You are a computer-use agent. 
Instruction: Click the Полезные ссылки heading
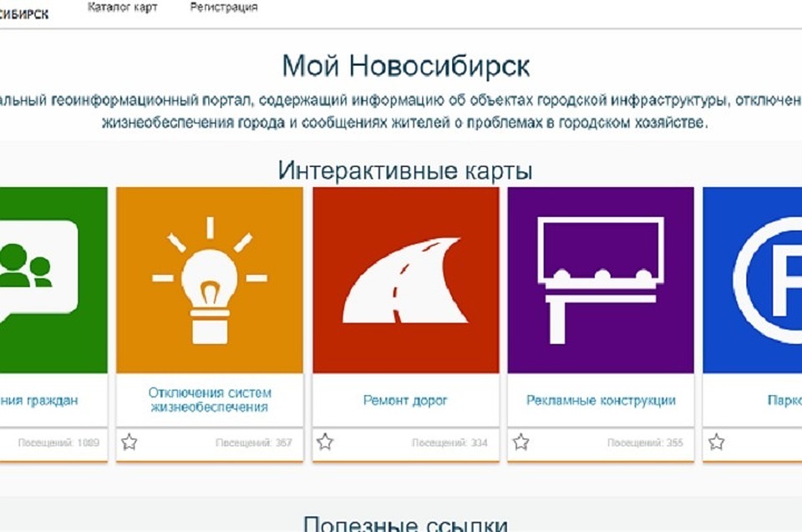click(x=406, y=524)
